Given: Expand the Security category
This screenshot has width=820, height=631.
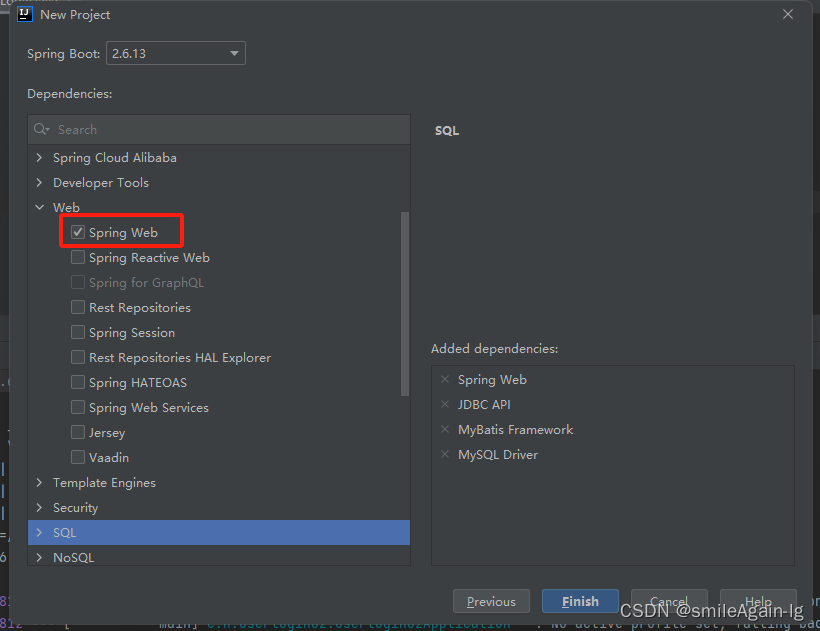Looking at the screenshot, I should point(39,508).
